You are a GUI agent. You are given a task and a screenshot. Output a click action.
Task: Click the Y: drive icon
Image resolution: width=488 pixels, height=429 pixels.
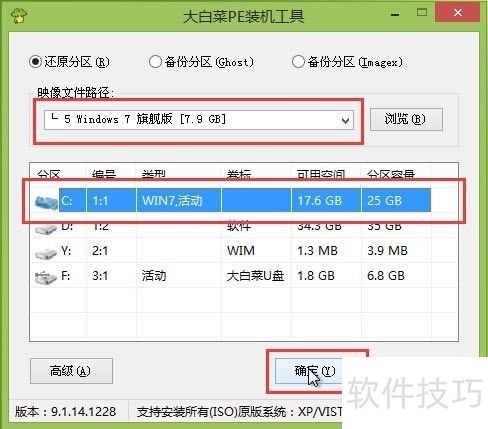(46, 253)
